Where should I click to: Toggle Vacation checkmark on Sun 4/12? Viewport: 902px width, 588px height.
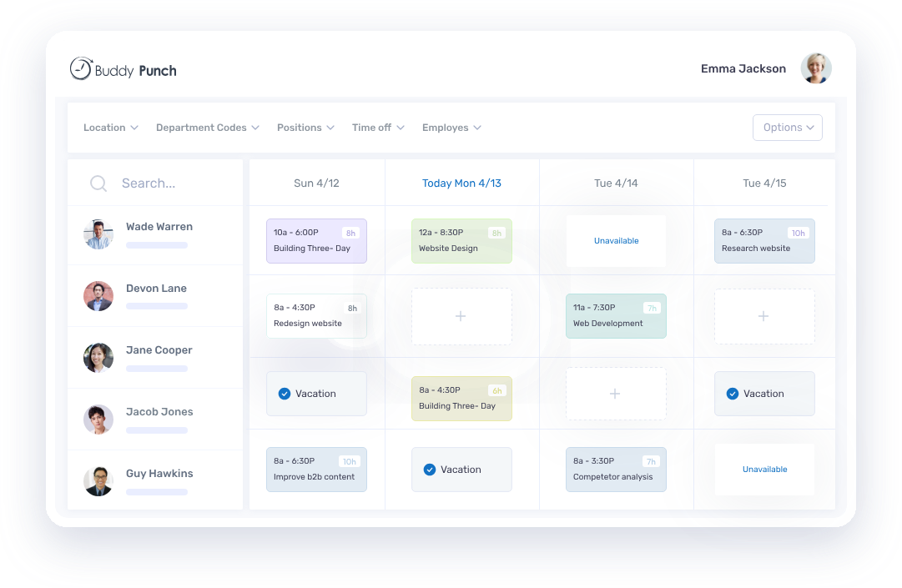pyautogui.click(x=285, y=394)
